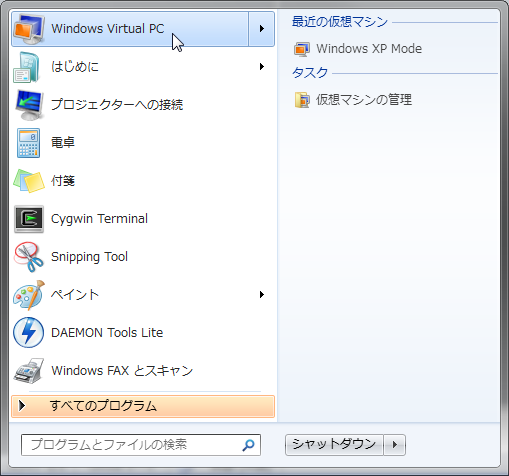Open 仮想マシンの管理 task
509x476 pixels.
pos(353,100)
